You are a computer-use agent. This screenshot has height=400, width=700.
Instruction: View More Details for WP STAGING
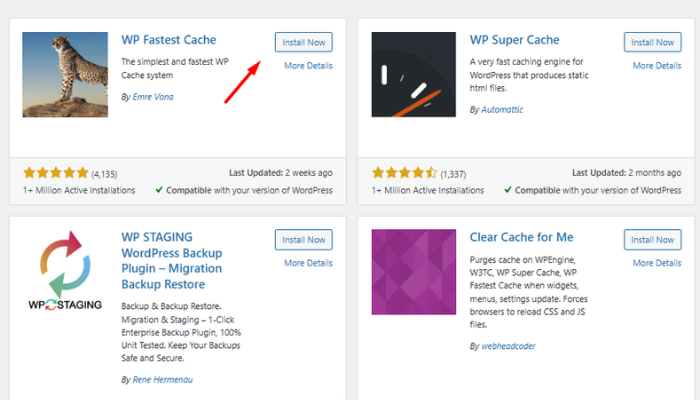[x=308, y=263]
